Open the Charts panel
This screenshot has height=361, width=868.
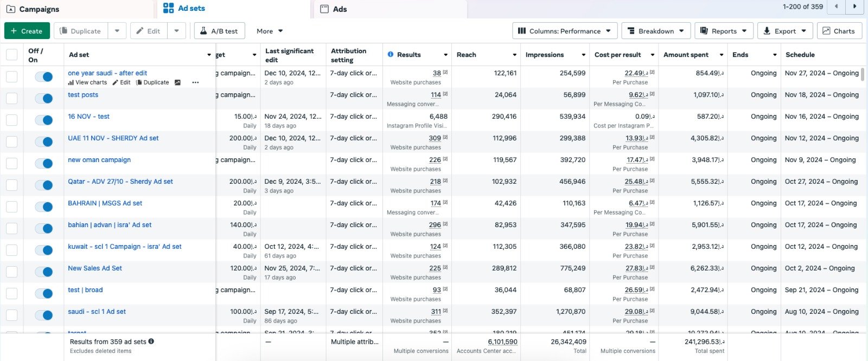click(839, 31)
